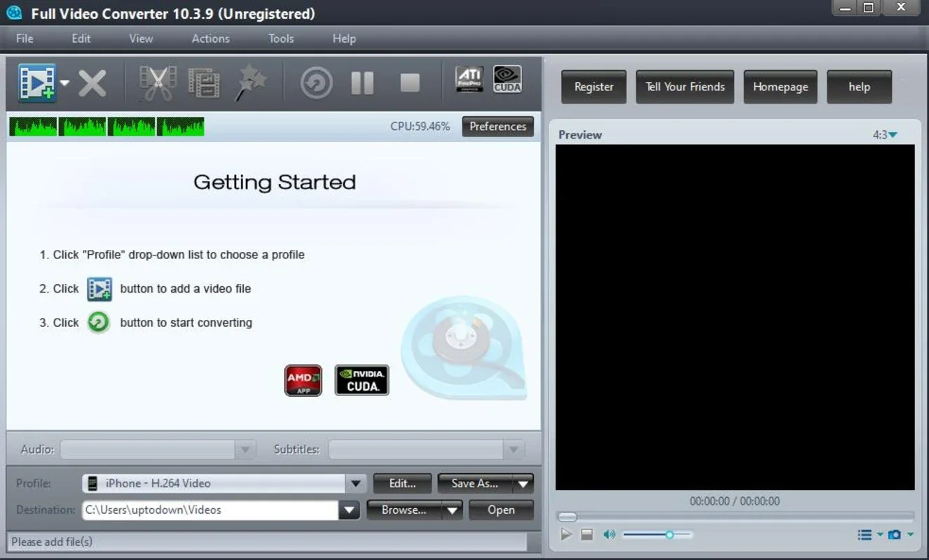
Task: Select the Clip scissors tool
Action: click(x=158, y=83)
